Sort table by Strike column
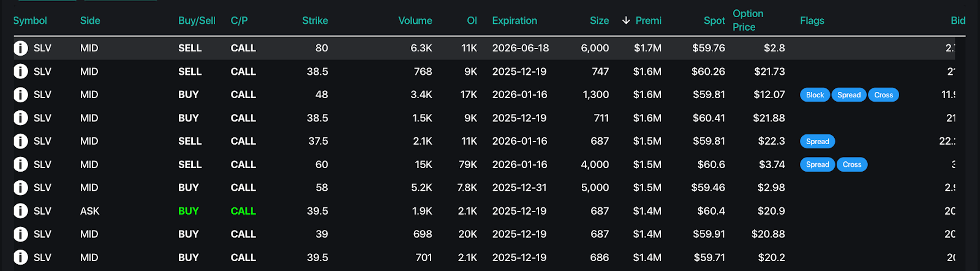Viewport: 980px width, 271px height. (315, 20)
